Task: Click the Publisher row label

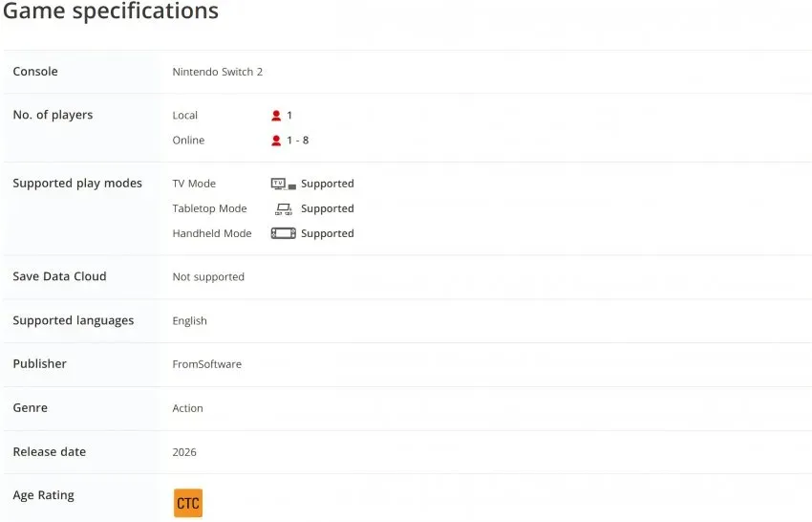Action: [x=40, y=364]
